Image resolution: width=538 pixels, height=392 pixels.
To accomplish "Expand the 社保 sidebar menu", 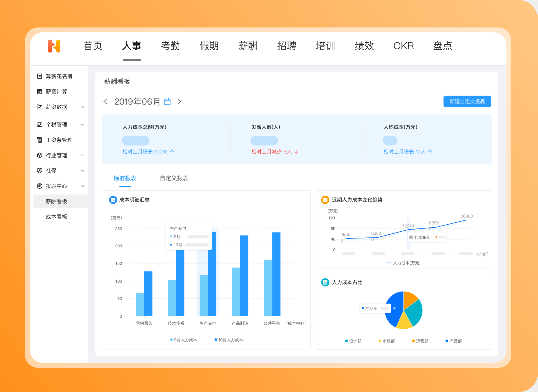I will [x=82, y=171].
